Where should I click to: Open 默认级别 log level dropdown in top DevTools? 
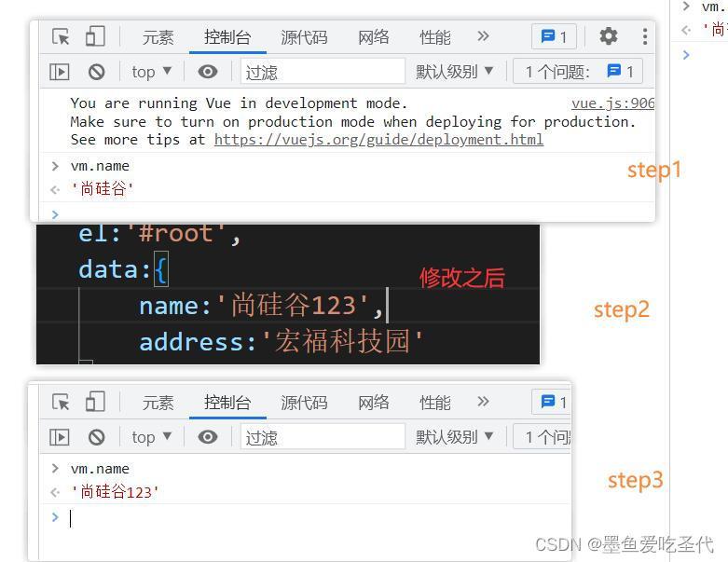[454, 72]
